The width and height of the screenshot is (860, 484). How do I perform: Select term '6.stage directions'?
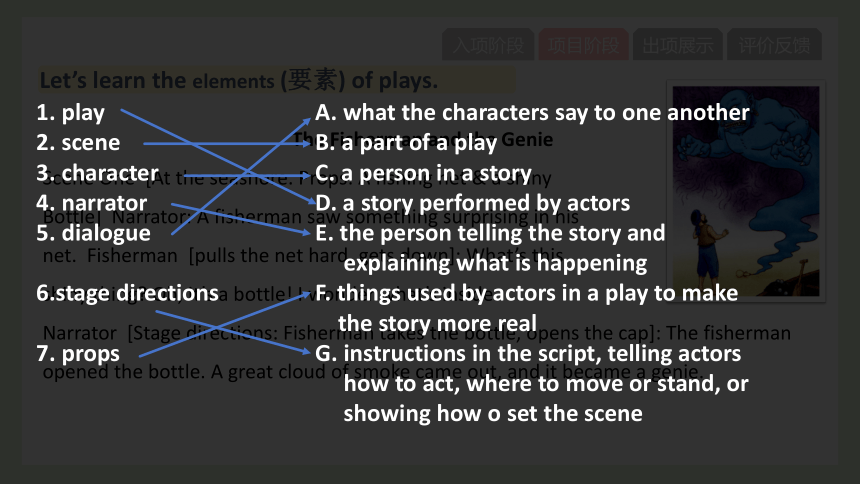click(127, 294)
